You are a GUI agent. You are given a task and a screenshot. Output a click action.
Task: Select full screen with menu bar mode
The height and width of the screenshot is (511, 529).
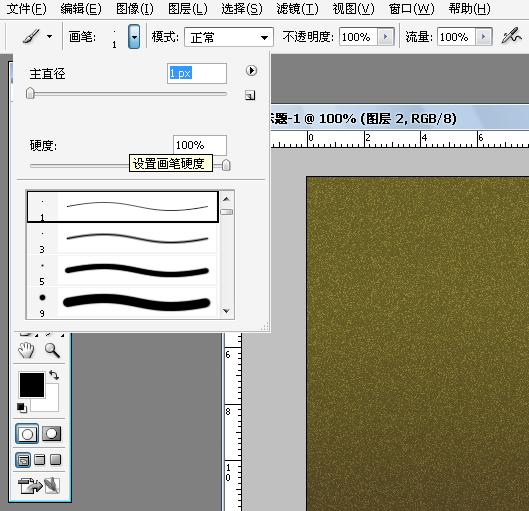pyautogui.click(x=40, y=459)
